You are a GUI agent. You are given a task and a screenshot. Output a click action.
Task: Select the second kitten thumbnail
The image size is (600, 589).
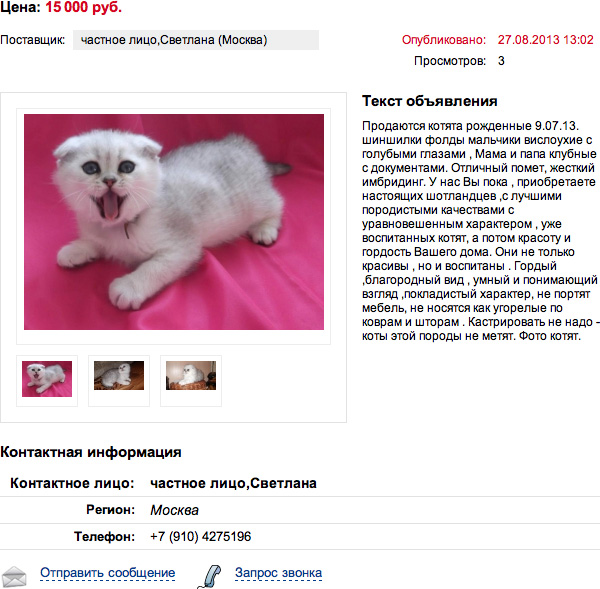click(x=119, y=375)
